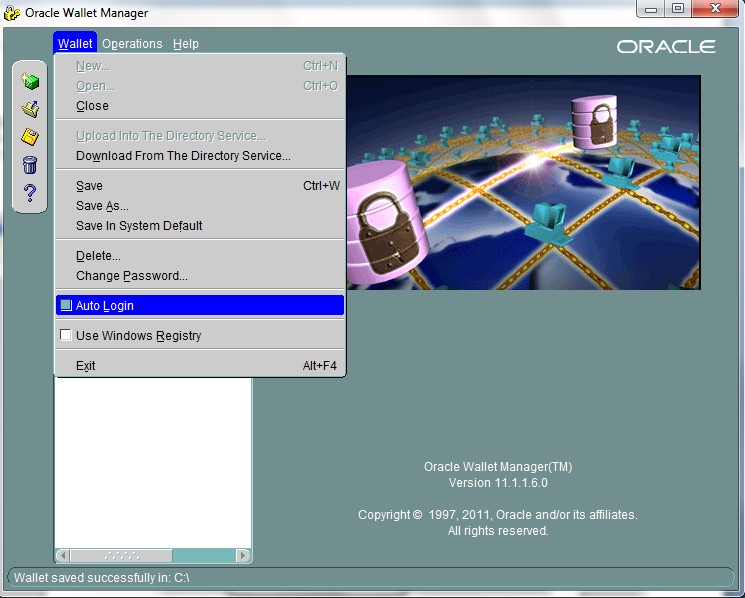Click the Oracle Wallet Manager title bar icon

click(12, 13)
